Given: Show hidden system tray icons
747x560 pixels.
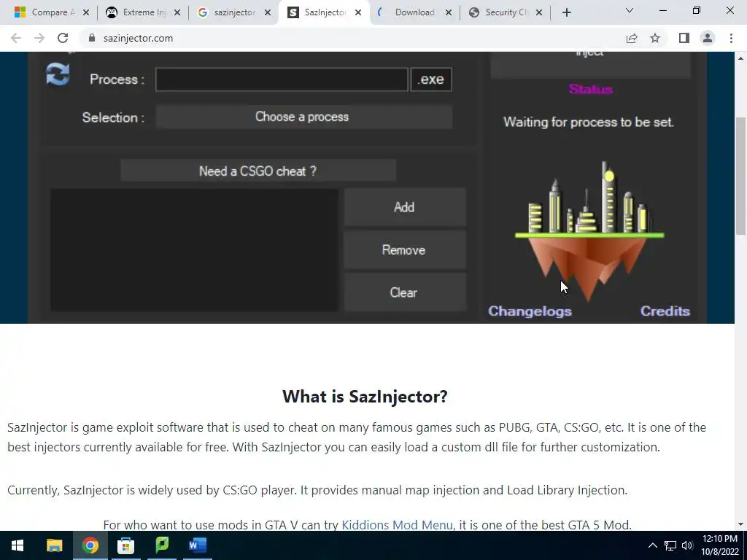Looking at the screenshot, I should (653, 545).
